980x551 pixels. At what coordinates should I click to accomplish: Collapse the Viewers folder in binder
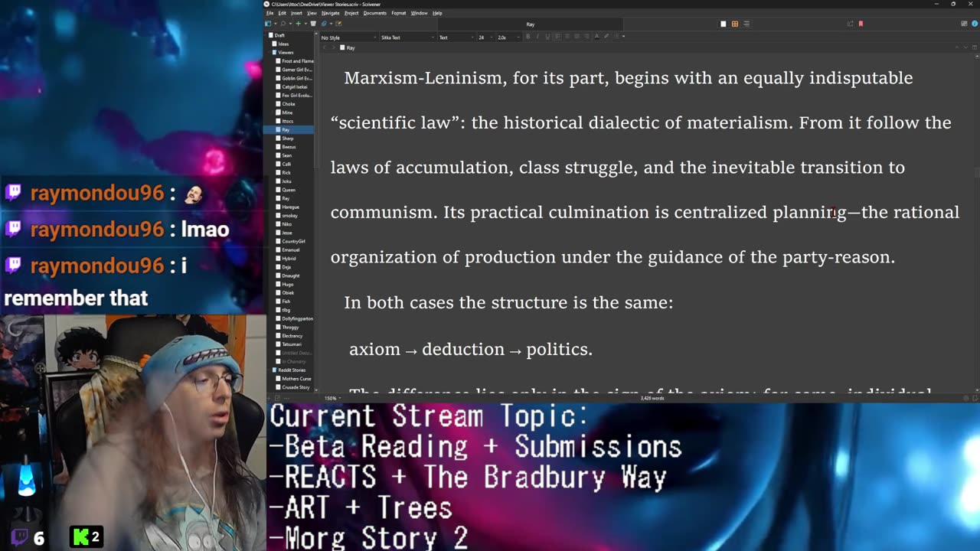[x=269, y=52]
